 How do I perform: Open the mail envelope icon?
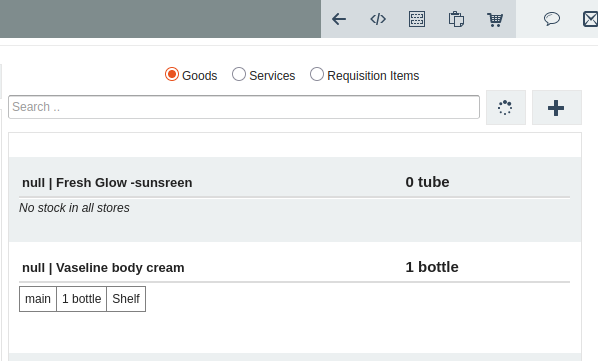pyautogui.click(x=591, y=19)
